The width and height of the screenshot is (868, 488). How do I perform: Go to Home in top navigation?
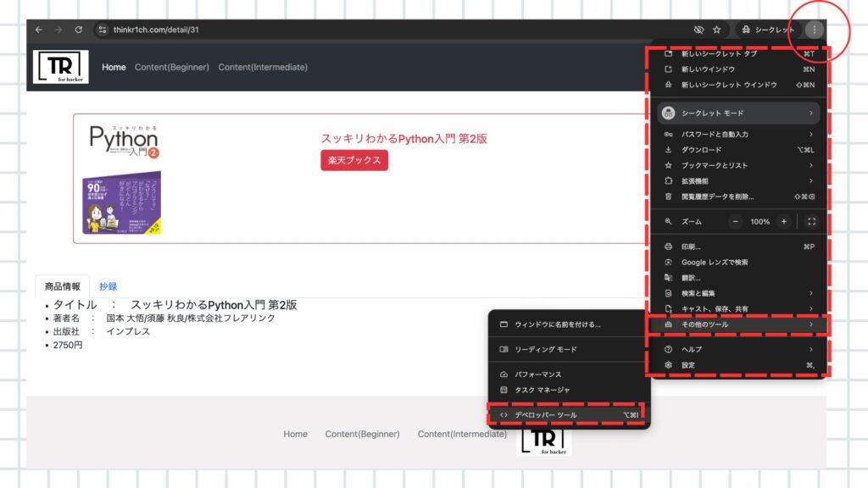tap(114, 67)
